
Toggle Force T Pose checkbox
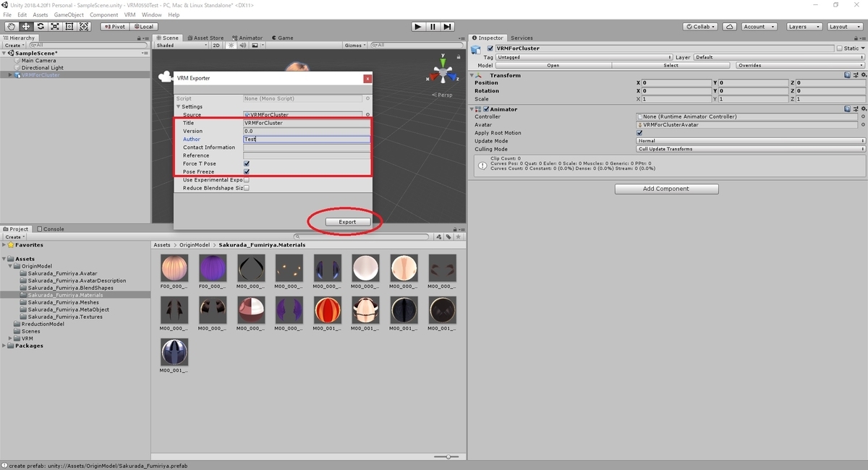247,163
